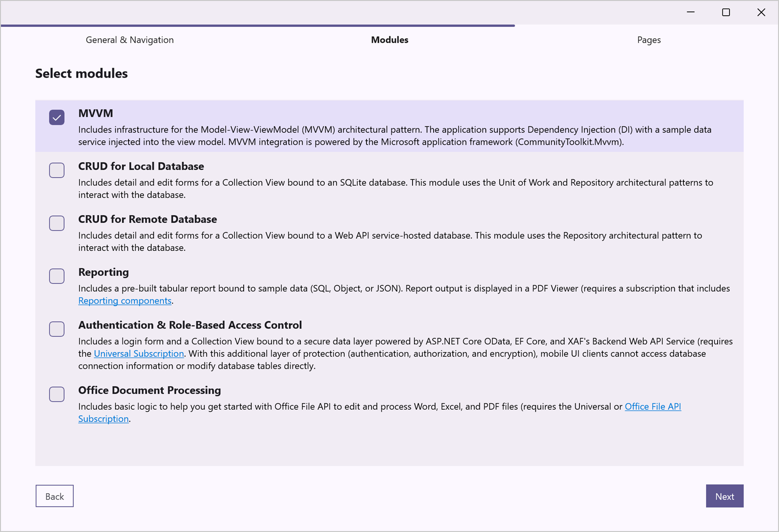Click the Back button
779x532 pixels.
coord(55,496)
